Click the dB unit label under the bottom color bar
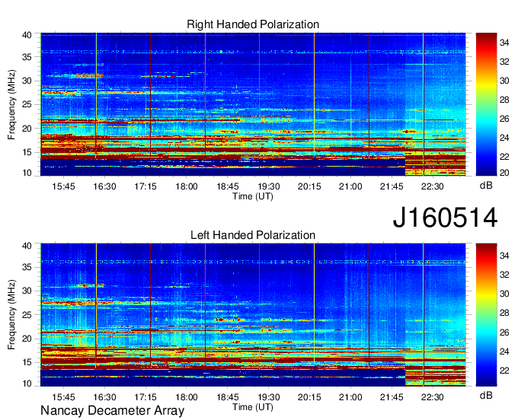 click(x=486, y=395)
